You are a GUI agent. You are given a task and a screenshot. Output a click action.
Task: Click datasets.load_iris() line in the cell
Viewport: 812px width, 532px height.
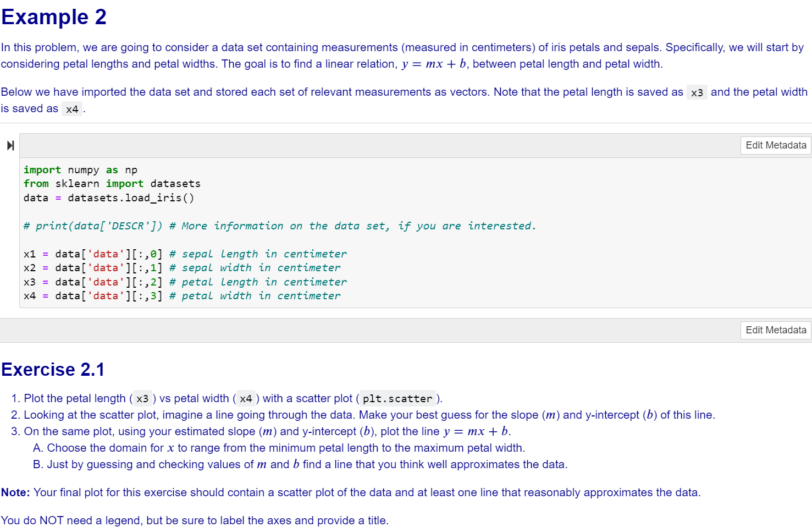click(108, 198)
